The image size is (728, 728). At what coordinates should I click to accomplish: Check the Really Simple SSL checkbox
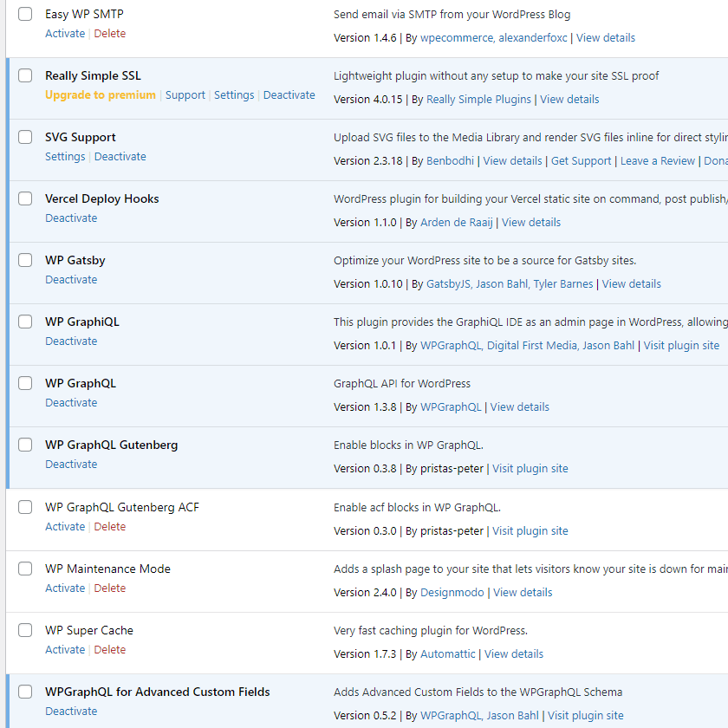pos(25,75)
